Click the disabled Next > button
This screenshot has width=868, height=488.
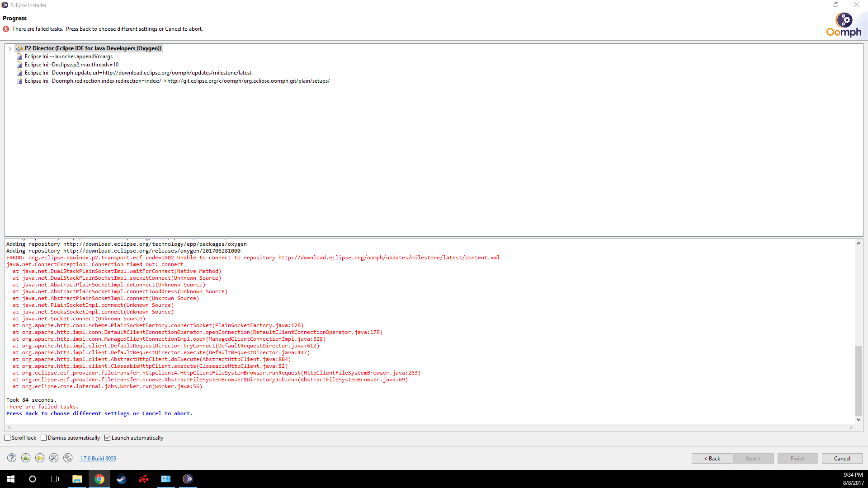(x=753, y=458)
